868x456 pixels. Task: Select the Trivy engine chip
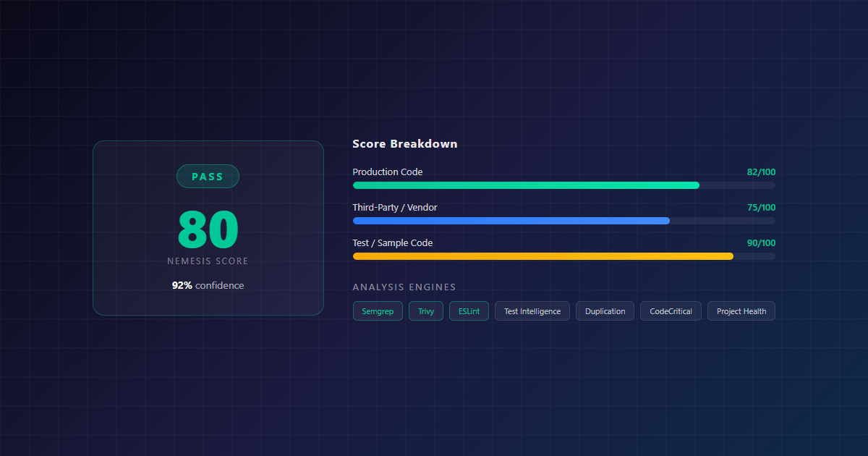[426, 311]
